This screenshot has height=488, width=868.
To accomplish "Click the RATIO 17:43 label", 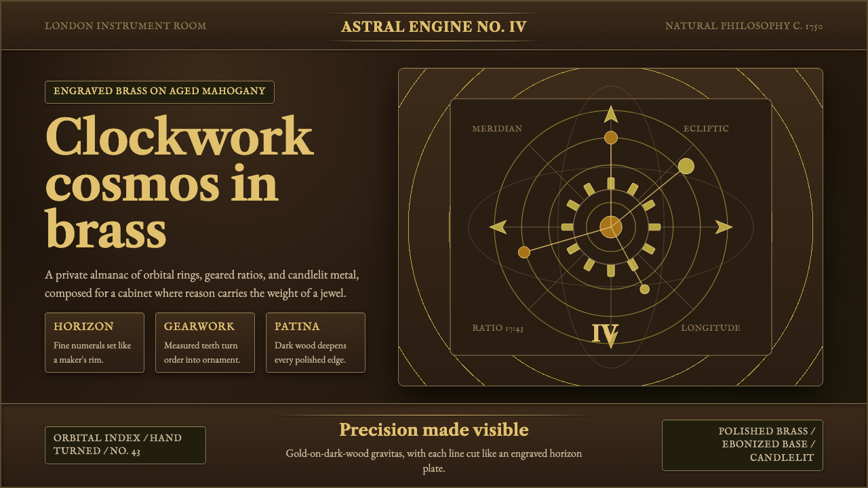I will pos(498,328).
